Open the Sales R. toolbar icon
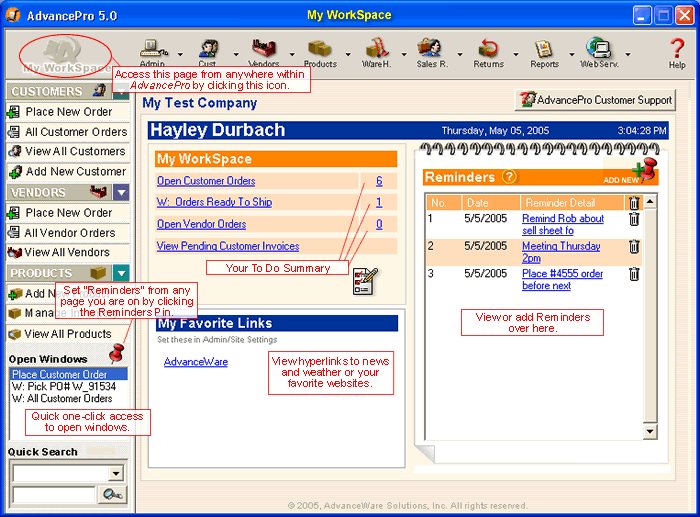 coord(430,49)
